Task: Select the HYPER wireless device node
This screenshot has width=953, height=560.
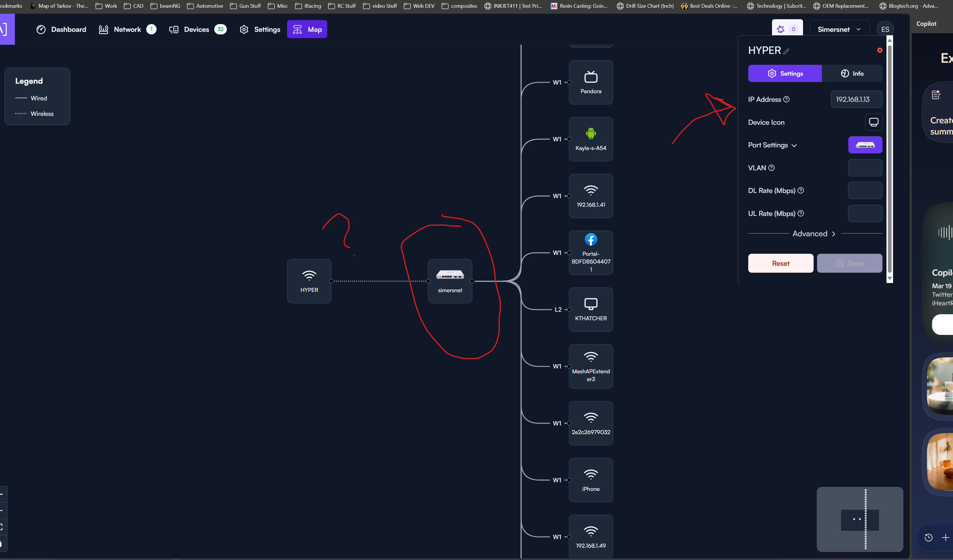Action: [309, 281]
